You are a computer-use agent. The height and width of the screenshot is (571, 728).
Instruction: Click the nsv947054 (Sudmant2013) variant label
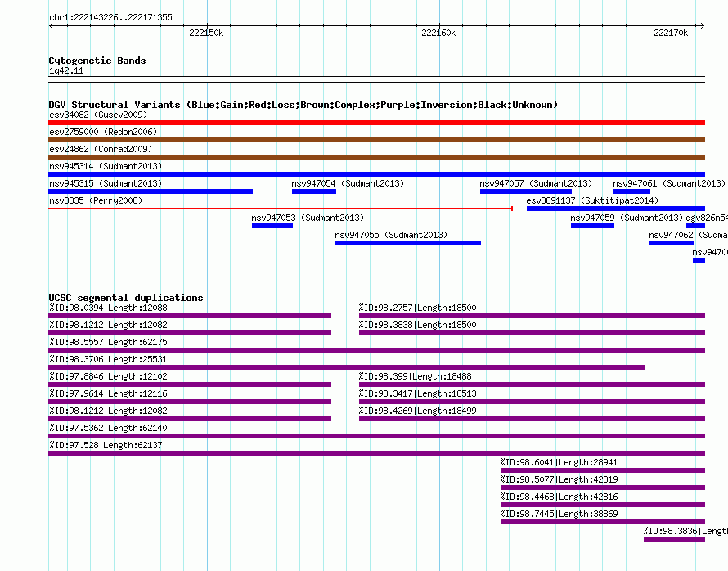(x=348, y=183)
